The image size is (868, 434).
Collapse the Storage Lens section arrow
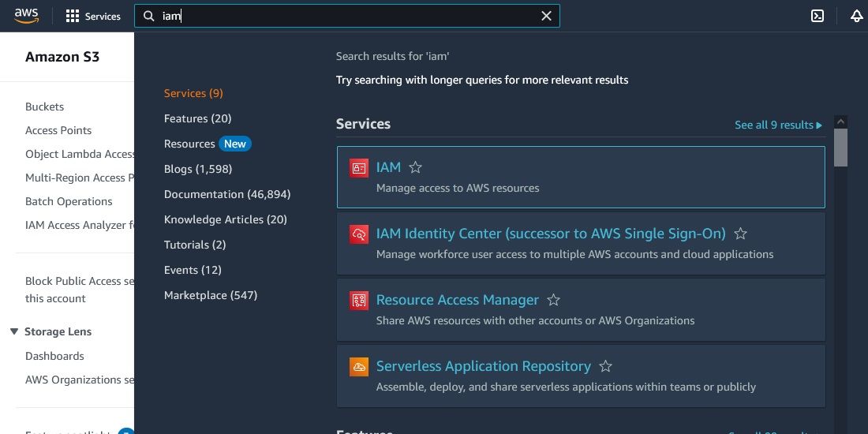[14, 331]
